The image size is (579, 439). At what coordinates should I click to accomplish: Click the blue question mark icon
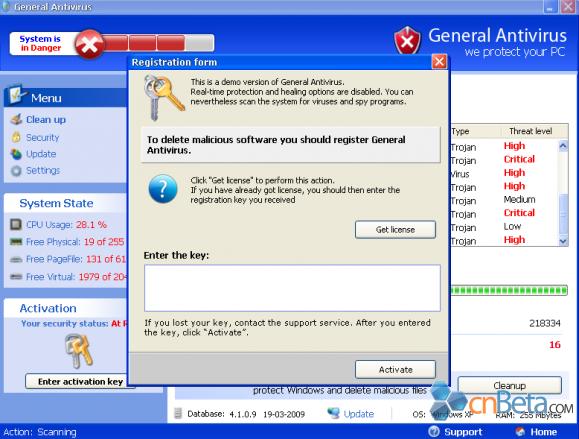point(163,189)
